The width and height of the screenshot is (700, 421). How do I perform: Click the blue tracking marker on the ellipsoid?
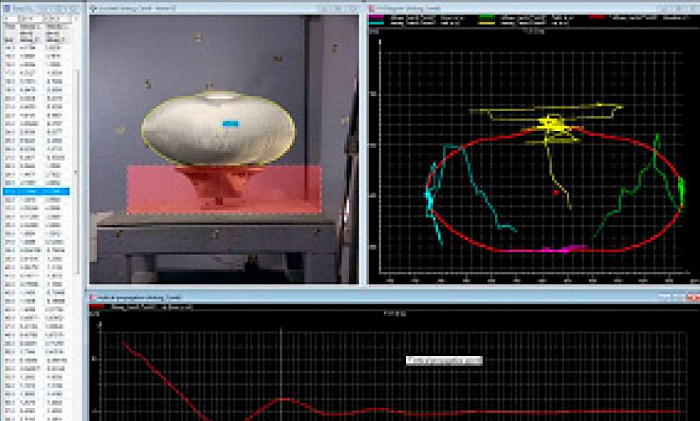click(231, 124)
